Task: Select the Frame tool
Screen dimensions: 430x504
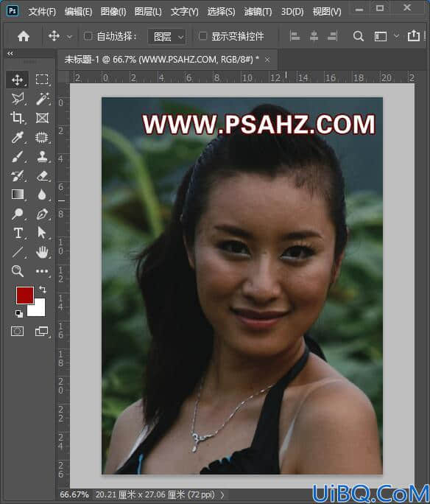Action: tap(42, 118)
